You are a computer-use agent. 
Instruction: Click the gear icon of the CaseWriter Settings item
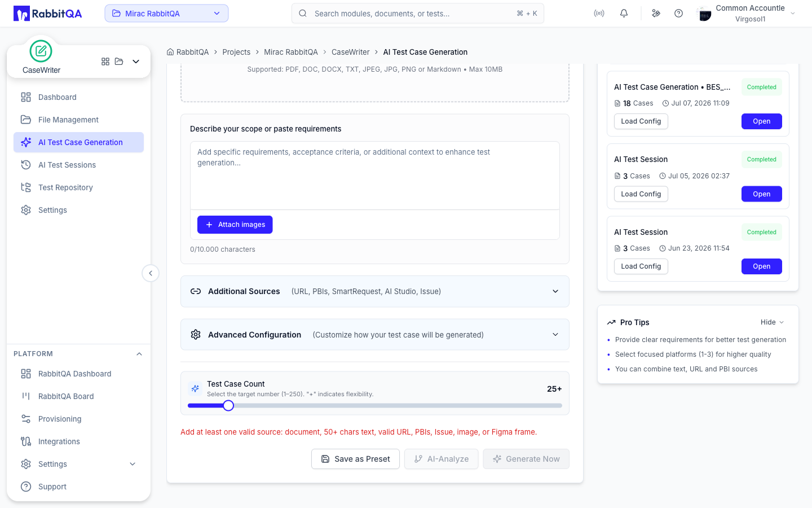coord(26,210)
